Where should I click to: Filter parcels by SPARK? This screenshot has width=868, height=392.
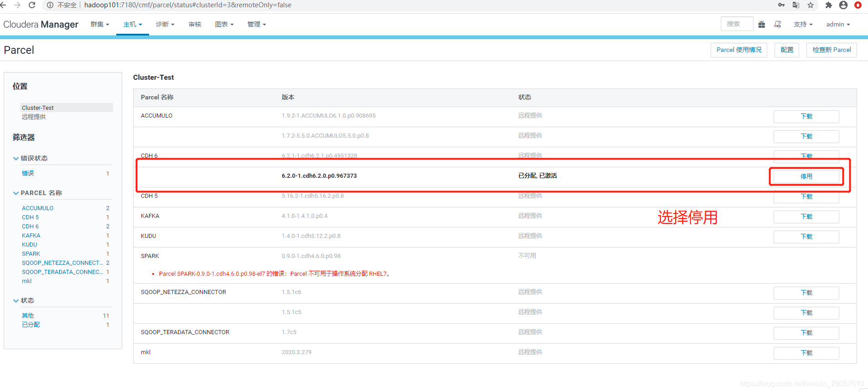click(x=31, y=253)
